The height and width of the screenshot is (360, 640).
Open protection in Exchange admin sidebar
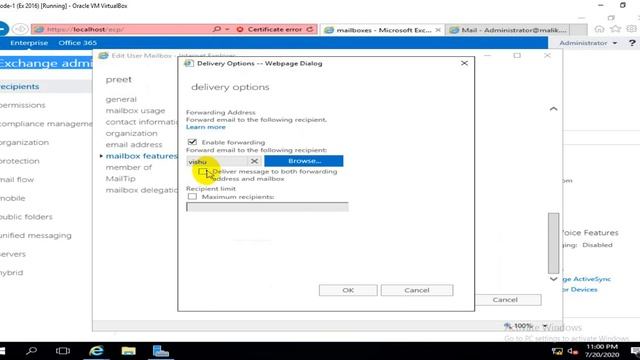coord(20,161)
